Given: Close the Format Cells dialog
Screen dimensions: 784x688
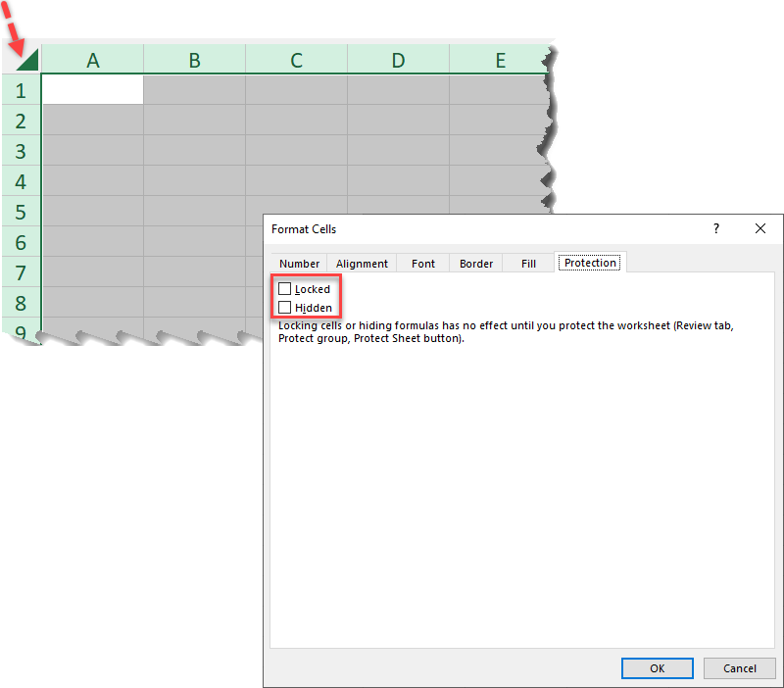Looking at the screenshot, I should coord(760,228).
